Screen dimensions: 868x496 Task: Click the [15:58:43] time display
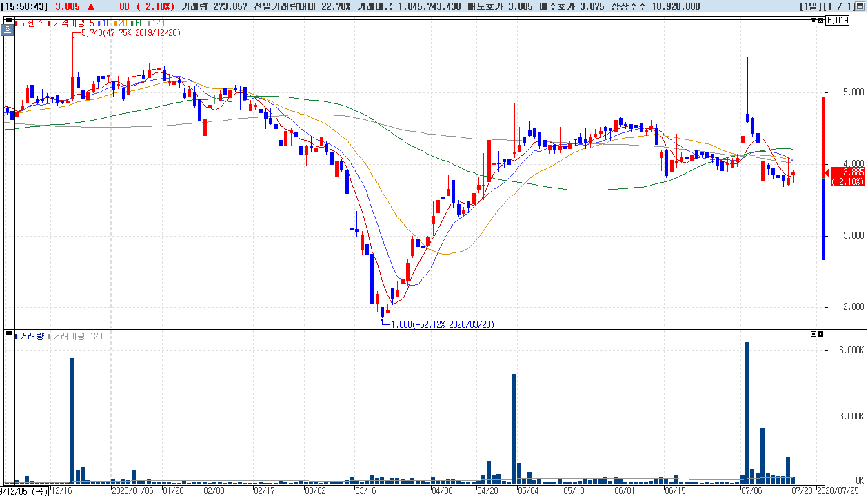(x=24, y=6)
